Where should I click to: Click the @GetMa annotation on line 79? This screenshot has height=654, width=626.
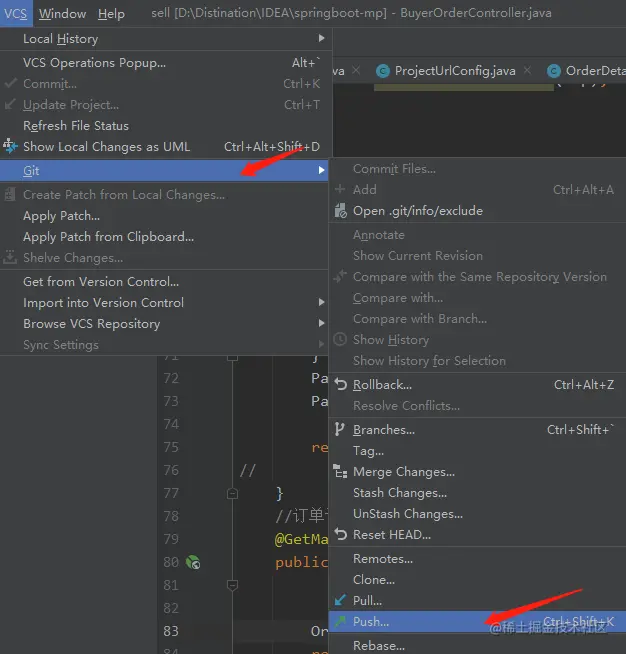coord(301,539)
